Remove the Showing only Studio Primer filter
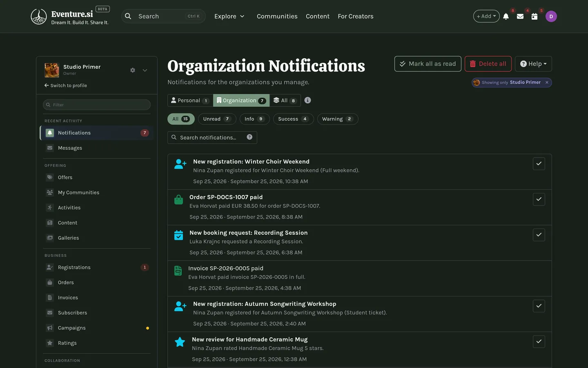The width and height of the screenshot is (588, 368). click(547, 83)
